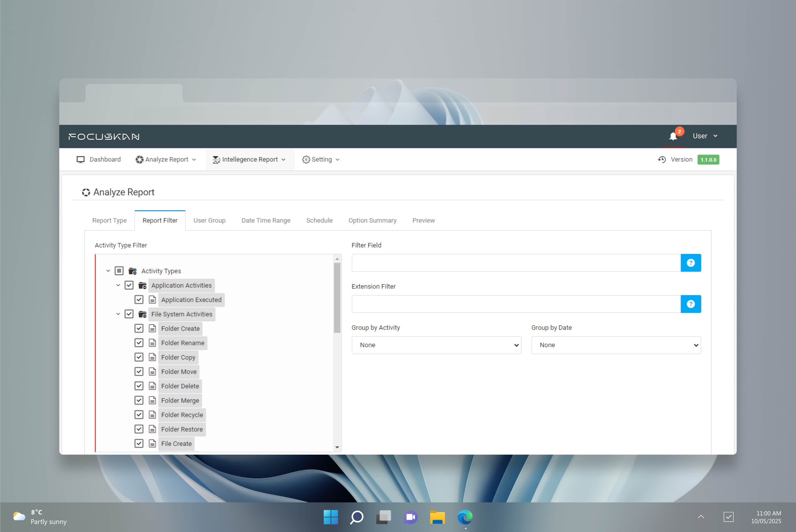Switch to the Preview tab
Screen dimensions: 796x532
[423, 221]
